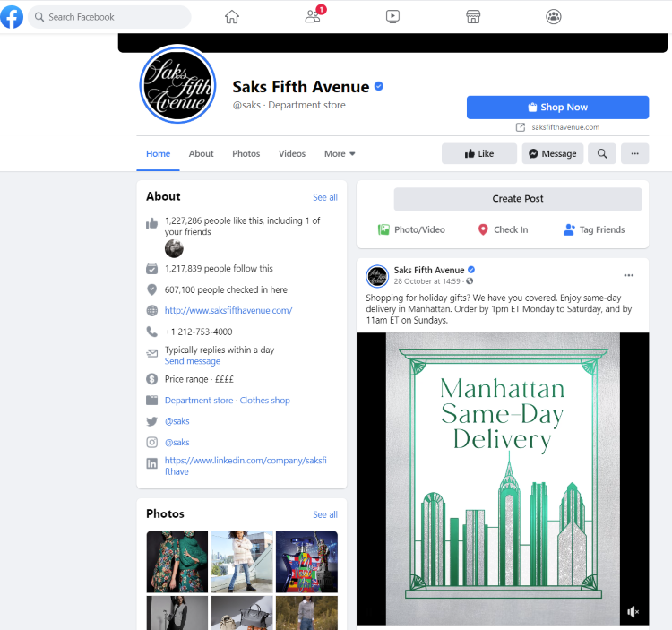The image size is (672, 630).
Task: Open the Watch video icon
Action: click(x=392, y=16)
